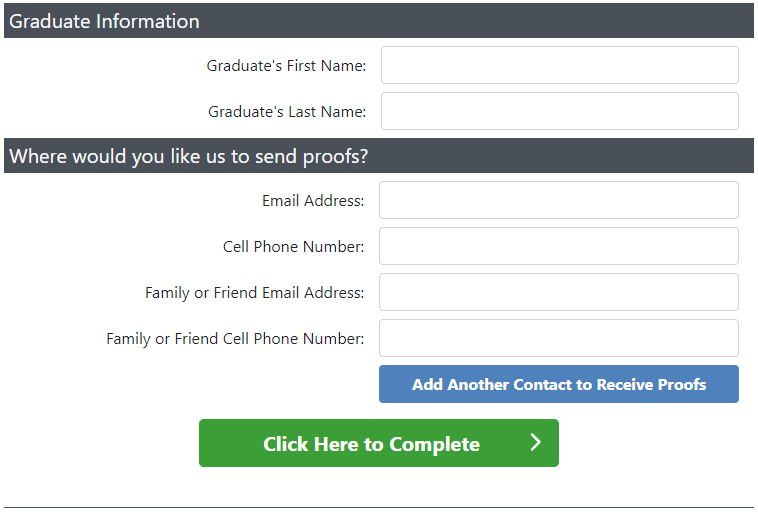Click the "Family or Friend Cell Phone Number:" label

point(235,339)
